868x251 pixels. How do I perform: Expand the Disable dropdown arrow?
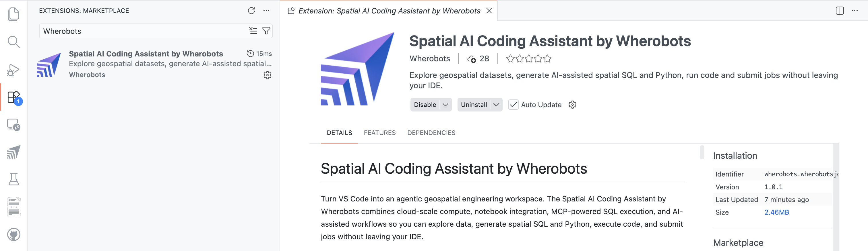445,105
